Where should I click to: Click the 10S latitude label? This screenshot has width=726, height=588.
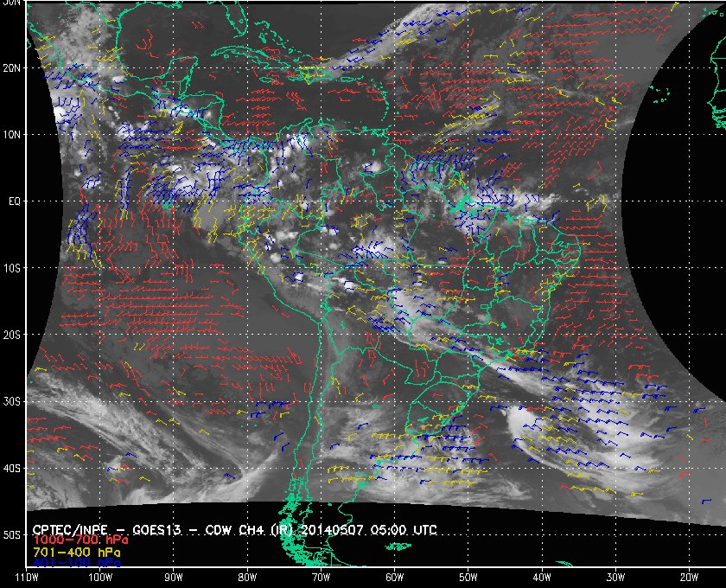(11, 268)
